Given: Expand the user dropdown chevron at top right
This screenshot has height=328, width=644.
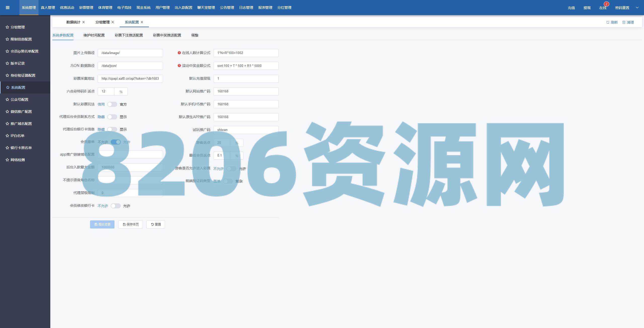Looking at the screenshot, I should (x=637, y=8).
